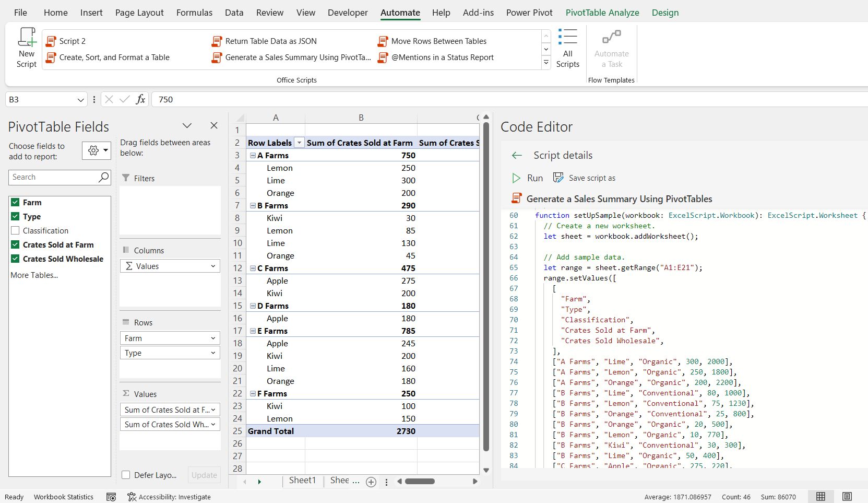Open Generate a Sales Summary Using PivotTables script
This screenshot has height=503, width=868.
292,57
